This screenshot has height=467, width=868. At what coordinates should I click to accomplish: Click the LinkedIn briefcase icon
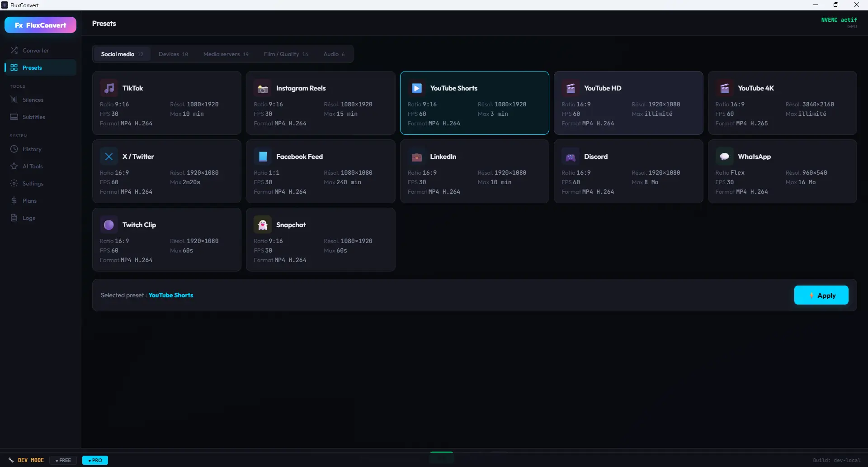[416, 157]
